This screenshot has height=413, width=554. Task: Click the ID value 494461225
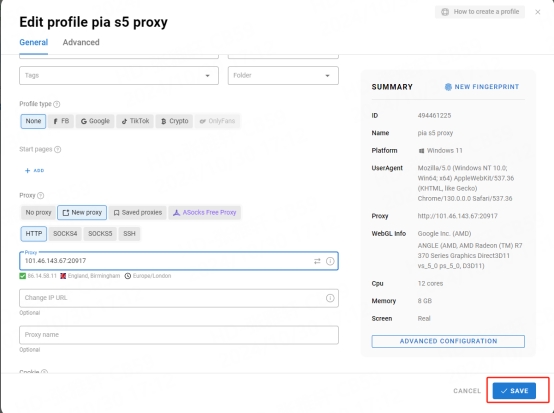coord(434,116)
